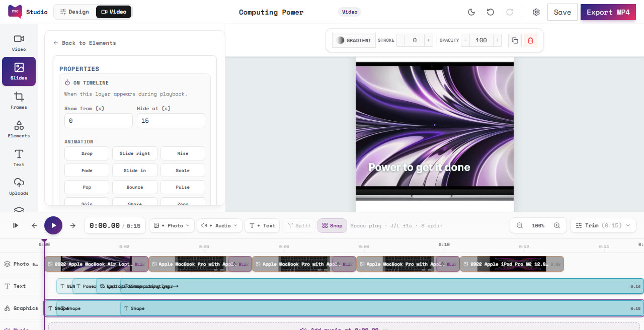This screenshot has width=644, height=330.
Task: Apply the Pulse animation
Action: [x=183, y=187]
